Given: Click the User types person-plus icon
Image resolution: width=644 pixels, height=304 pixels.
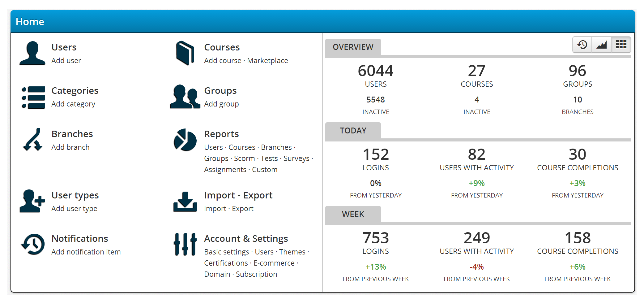Looking at the screenshot, I should pyautogui.click(x=32, y=201).
